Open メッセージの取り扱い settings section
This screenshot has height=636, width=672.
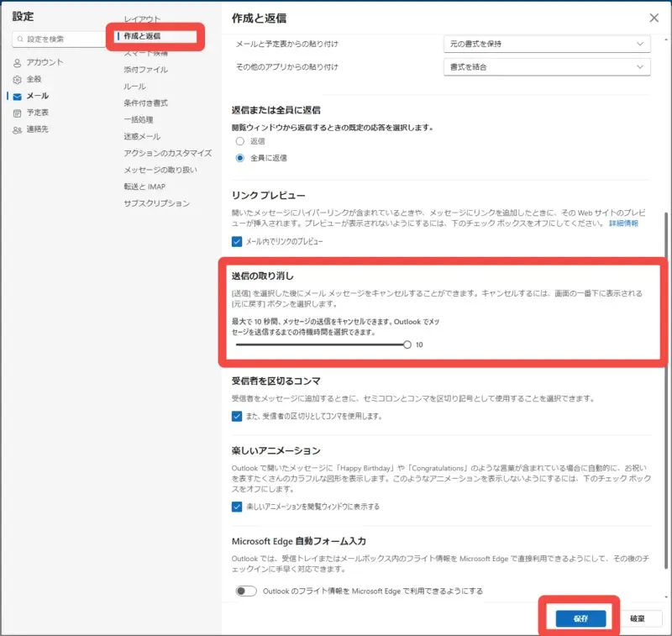[160, 170]
